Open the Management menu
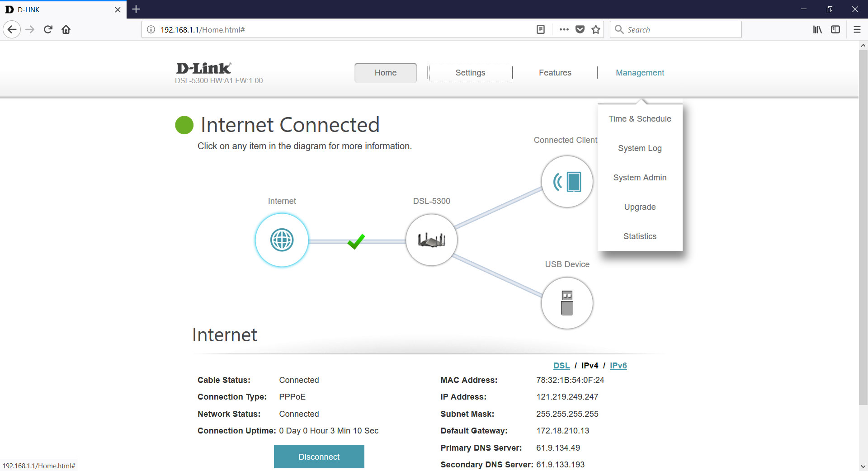 coord(640,73)
